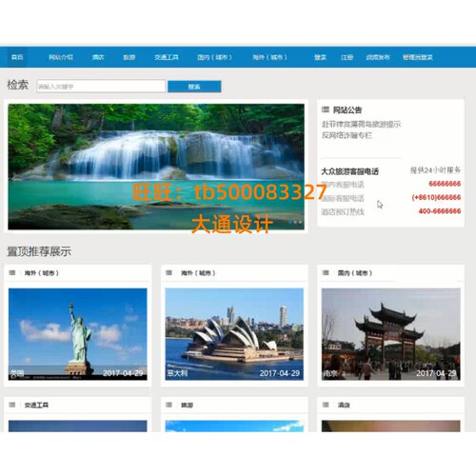The height and width of the screenshot is (476, 476).
Task: Click the 登录 login link
Action: click(x=320, y=57)
